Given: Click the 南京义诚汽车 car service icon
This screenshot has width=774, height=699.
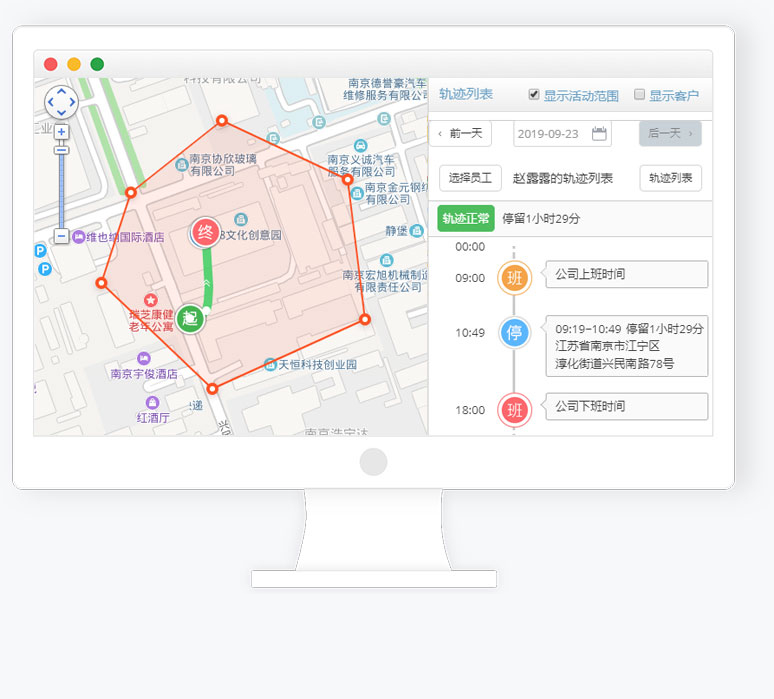Looking at the screenshot, I should 361,146.
